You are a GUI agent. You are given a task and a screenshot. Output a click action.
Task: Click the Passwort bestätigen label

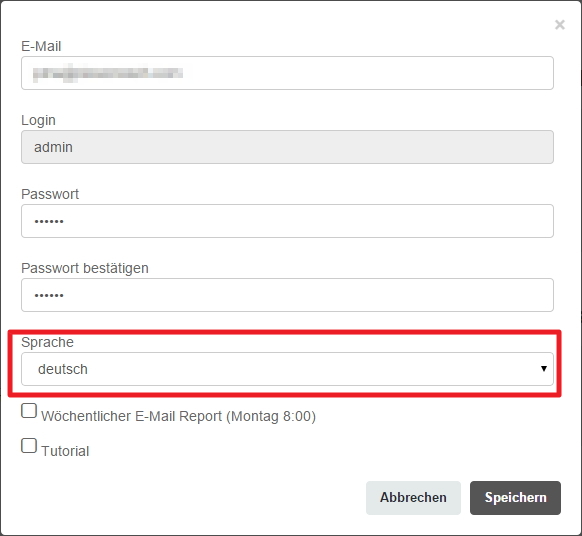click(x=85, y=268)
